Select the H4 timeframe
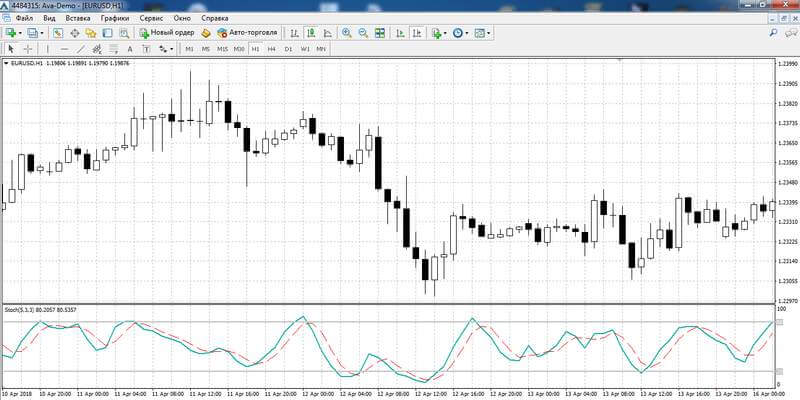Screen dimensions: 800x400 [x=271, y=49]
